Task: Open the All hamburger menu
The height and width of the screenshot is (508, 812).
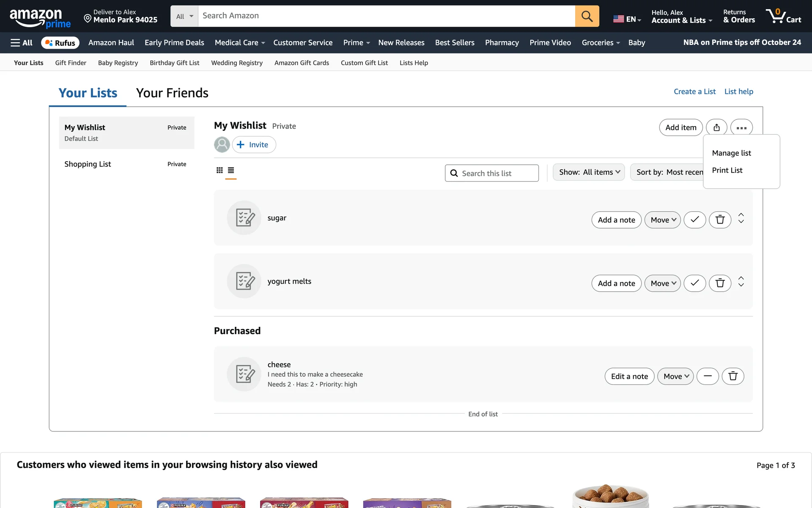Action: click(22, 43)
